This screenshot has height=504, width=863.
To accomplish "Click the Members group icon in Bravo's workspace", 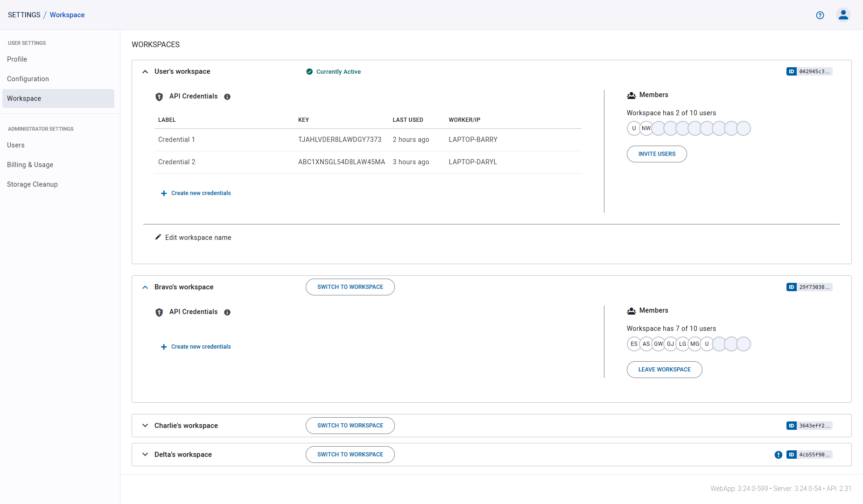I will [x=631, y=310].
